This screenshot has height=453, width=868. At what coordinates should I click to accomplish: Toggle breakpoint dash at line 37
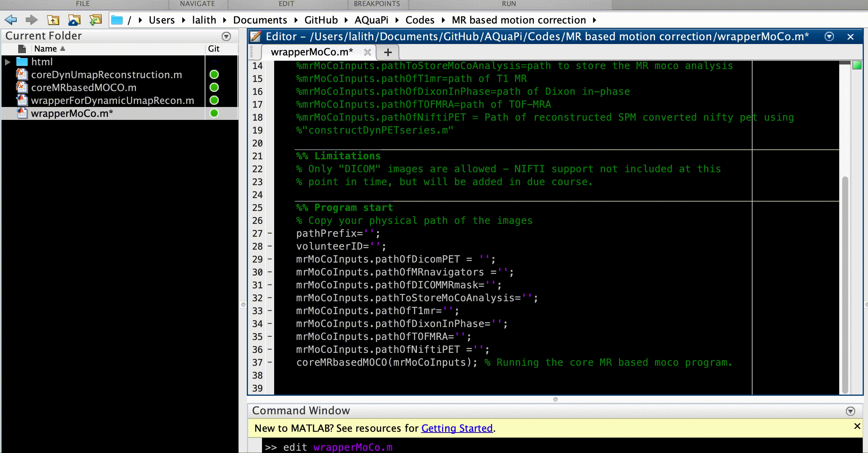pyautogui.click(x=270, y=362)
